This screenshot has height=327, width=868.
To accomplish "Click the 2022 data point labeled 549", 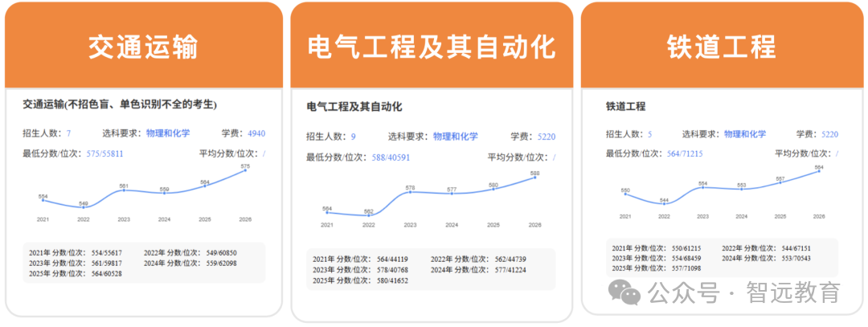I will click(x=83, y=207).
